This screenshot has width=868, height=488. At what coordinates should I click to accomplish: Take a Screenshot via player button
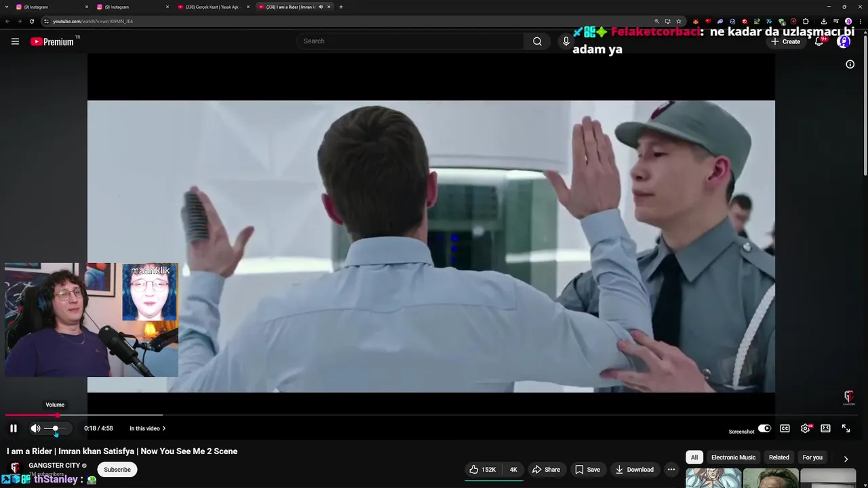[x=741, y=432]
